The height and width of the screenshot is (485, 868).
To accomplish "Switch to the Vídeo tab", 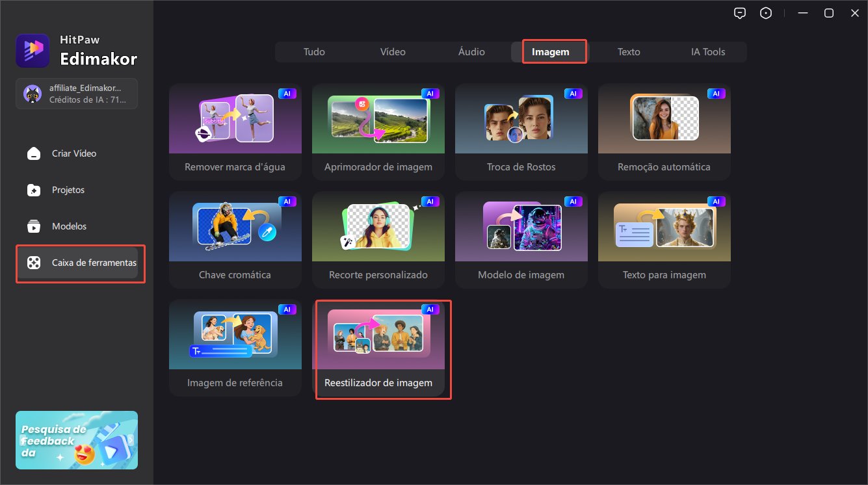I will [x=393, y=52].
